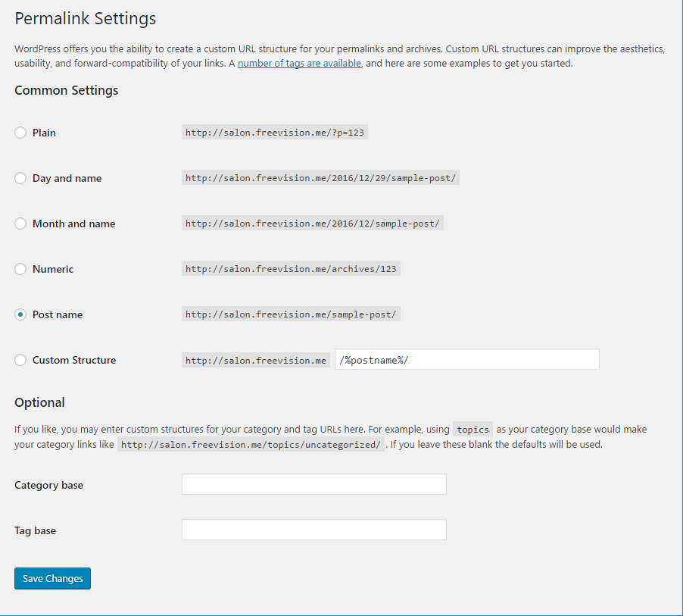Click the custom structure /%postname%/ text field
The width and height of the screenshot is (683, 616).
pos(466,359)
